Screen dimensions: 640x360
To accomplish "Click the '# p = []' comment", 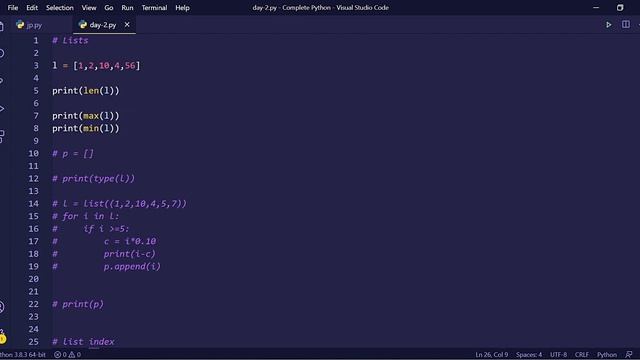I will point(73,153).
